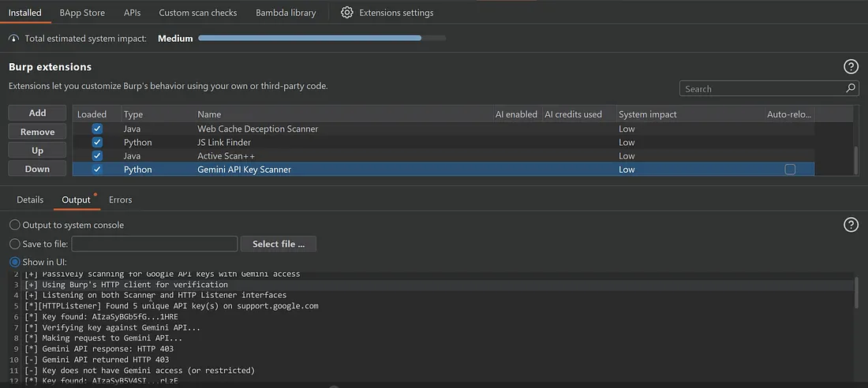Uncheck Loaded for Active Scan++
Image resolution: width=868 pixels, height=388 pixels.
click(x=97, y=155)
